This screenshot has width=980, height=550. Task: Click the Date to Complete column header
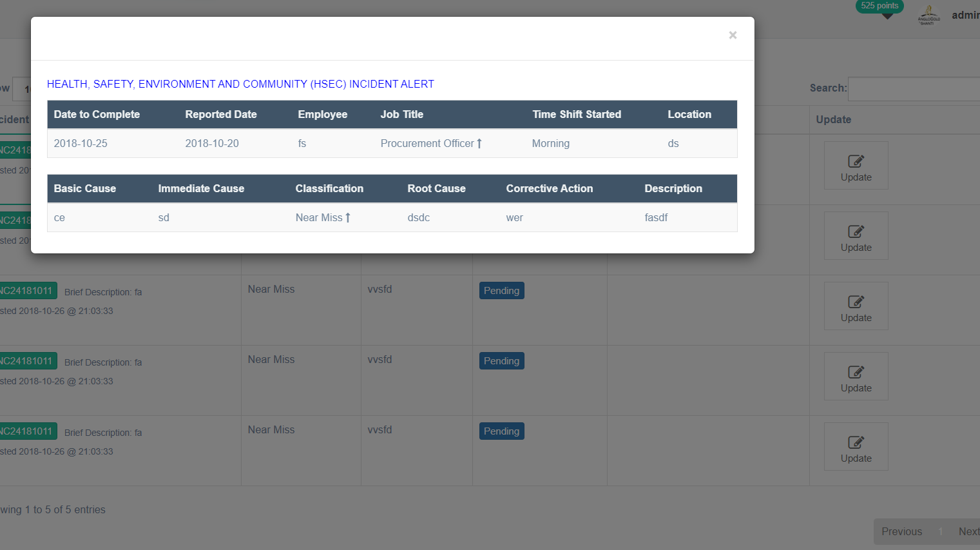97,114
